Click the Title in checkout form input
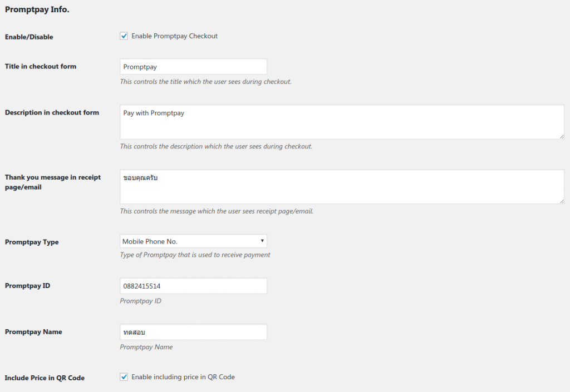Image resolution: width=570 pixels, height=392 pixels. 193,67
